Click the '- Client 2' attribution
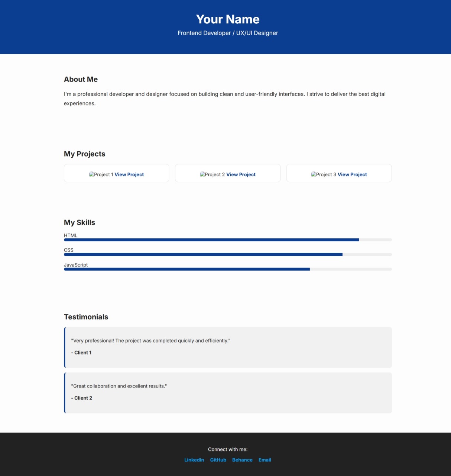 coord(82,398)
